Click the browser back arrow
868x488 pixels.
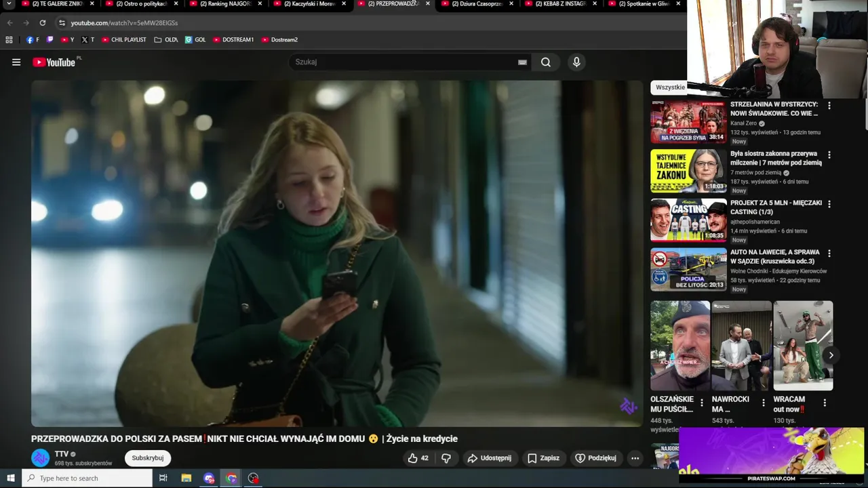click(x=9, y=23)
